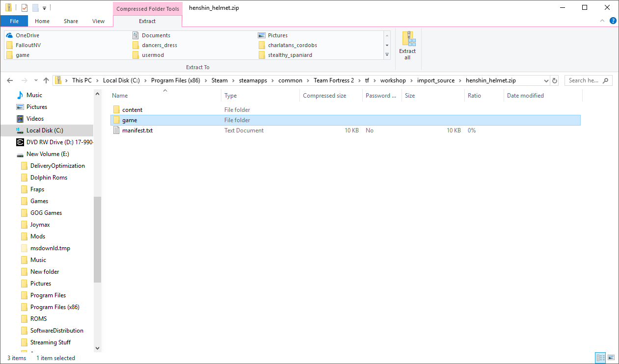
Task: Click the search box
Action: click(x=588, y=80)
